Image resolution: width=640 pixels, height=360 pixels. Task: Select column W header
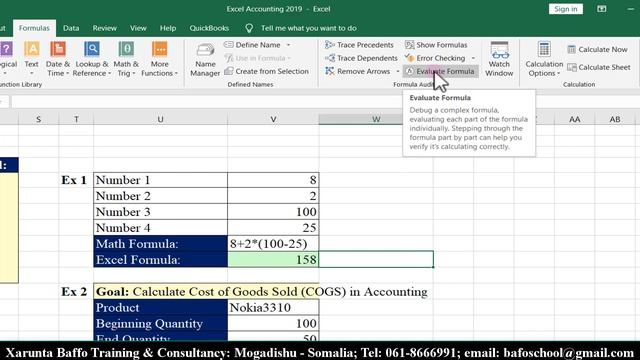[376, 119]
